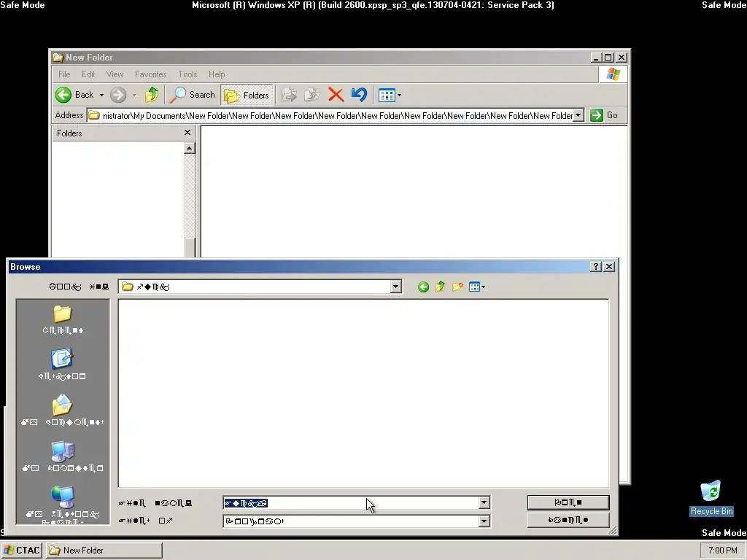Click the bottom Cancel button in Browse dialog
Viewport: 747px width, 560px height.
coord(568,520)
